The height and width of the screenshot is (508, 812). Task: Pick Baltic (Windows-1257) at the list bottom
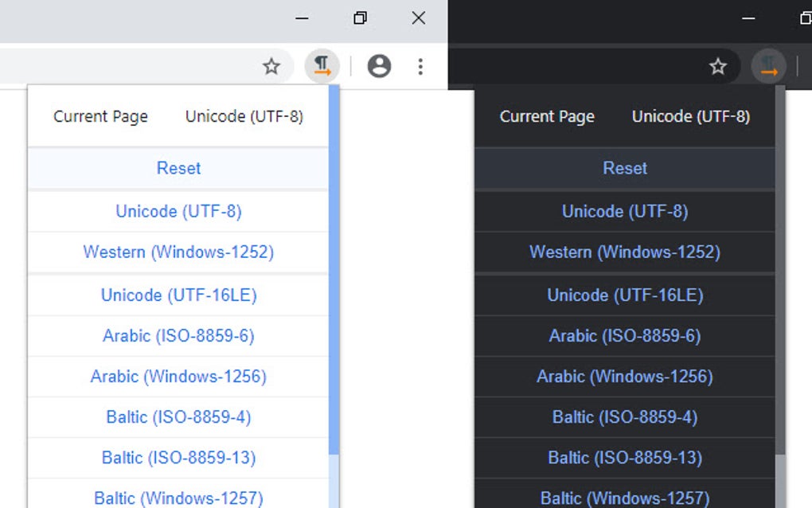pos(178,498)
